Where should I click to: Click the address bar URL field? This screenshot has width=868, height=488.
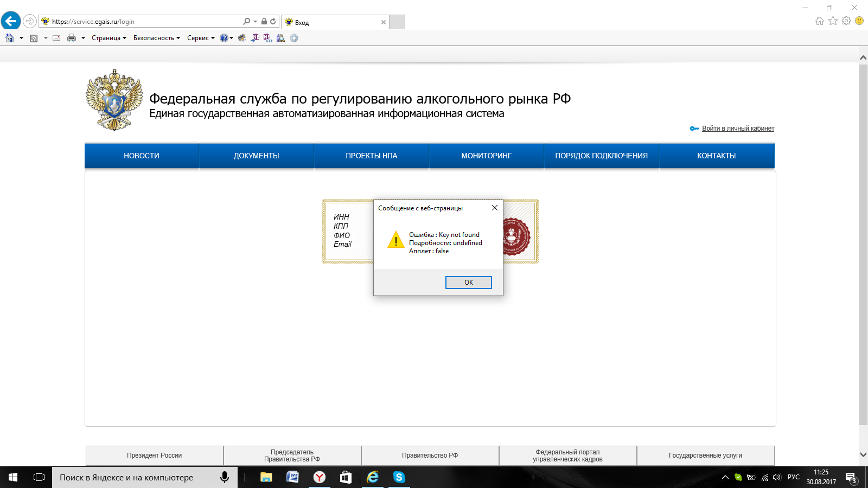(x=146, y=22)
